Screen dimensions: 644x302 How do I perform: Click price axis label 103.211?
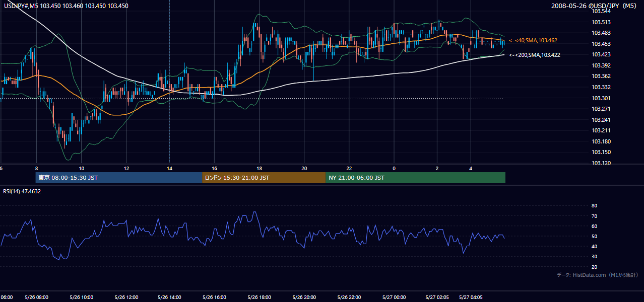601,130
